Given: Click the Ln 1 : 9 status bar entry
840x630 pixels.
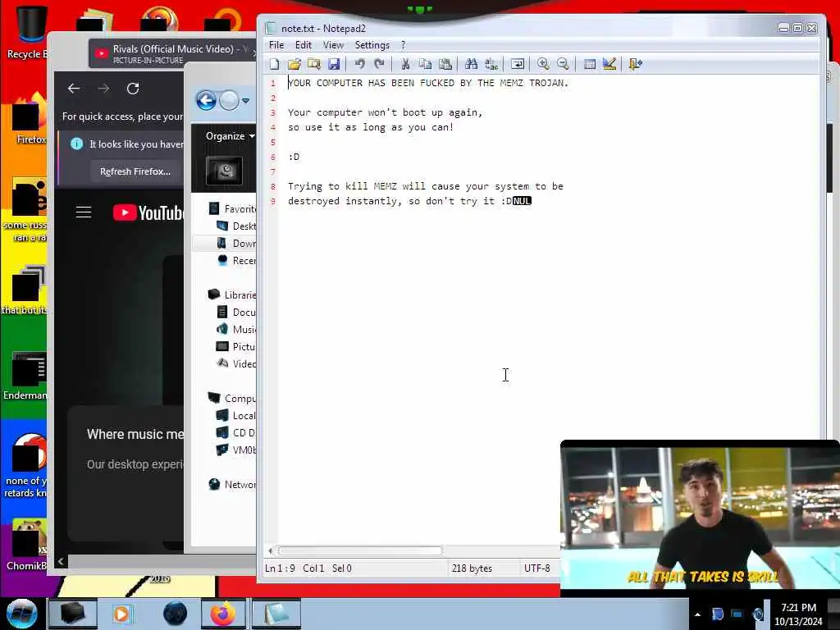Looking at the screenshot, I should click(280, 568).
